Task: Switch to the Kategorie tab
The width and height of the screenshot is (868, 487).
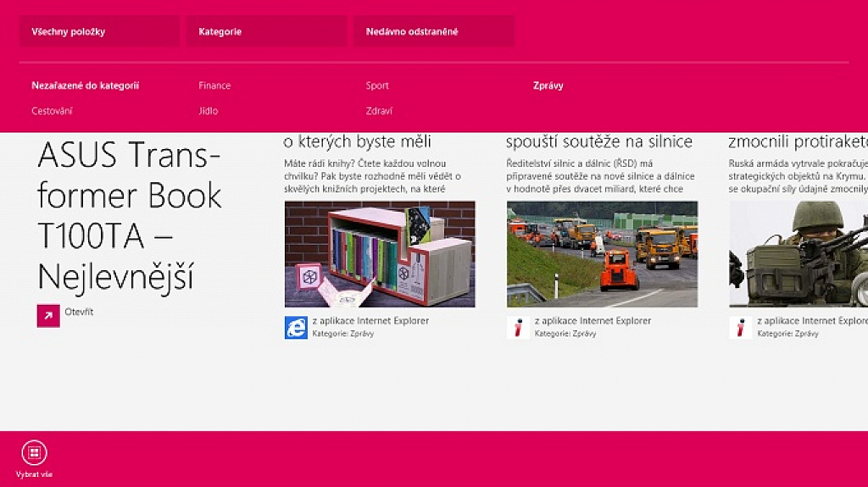Action: click(x=267, y=31)
